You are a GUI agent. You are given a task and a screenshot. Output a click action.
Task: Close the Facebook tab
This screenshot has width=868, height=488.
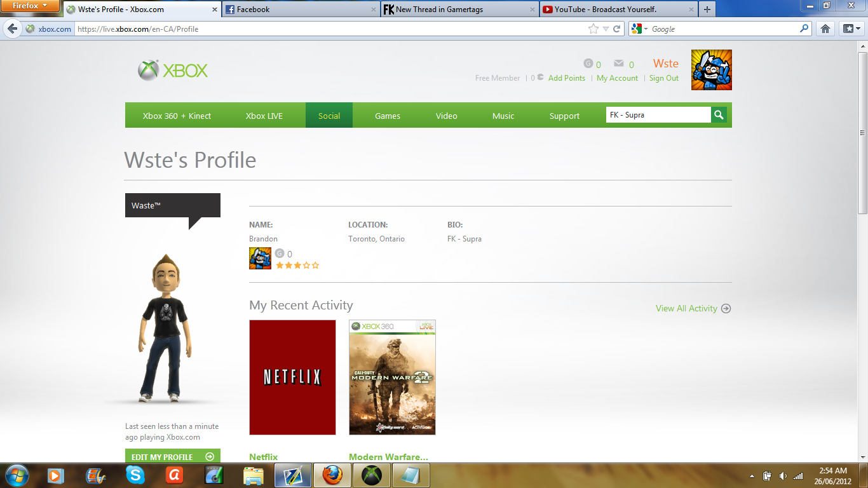(372, 10)
